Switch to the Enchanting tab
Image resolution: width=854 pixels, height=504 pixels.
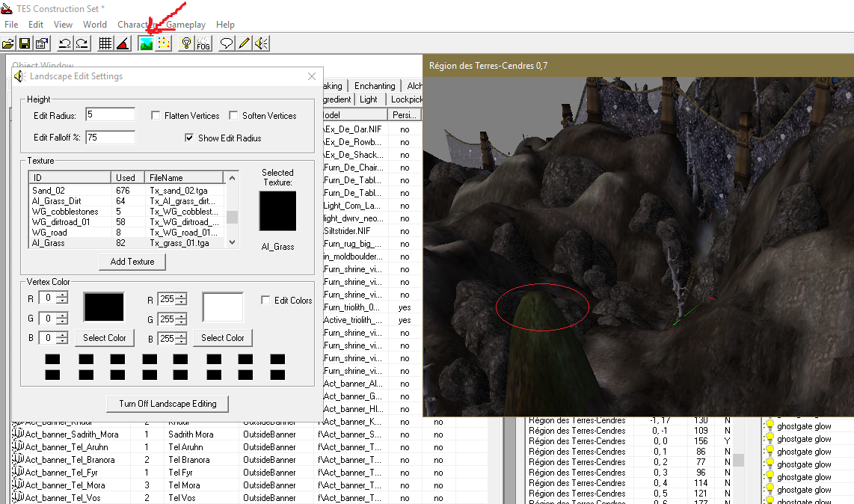point(375,85)
